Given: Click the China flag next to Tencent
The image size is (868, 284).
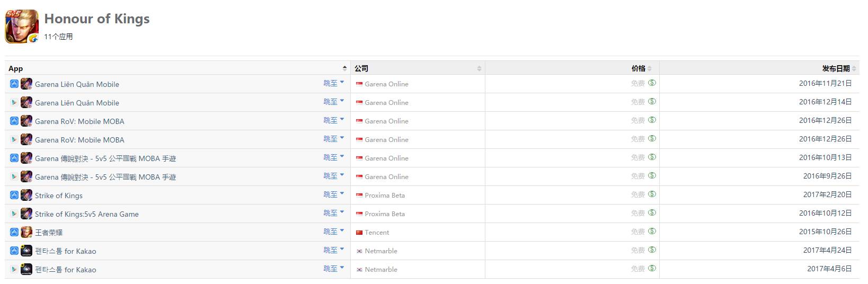Looking at the screenshot, I should click(359, 233).
